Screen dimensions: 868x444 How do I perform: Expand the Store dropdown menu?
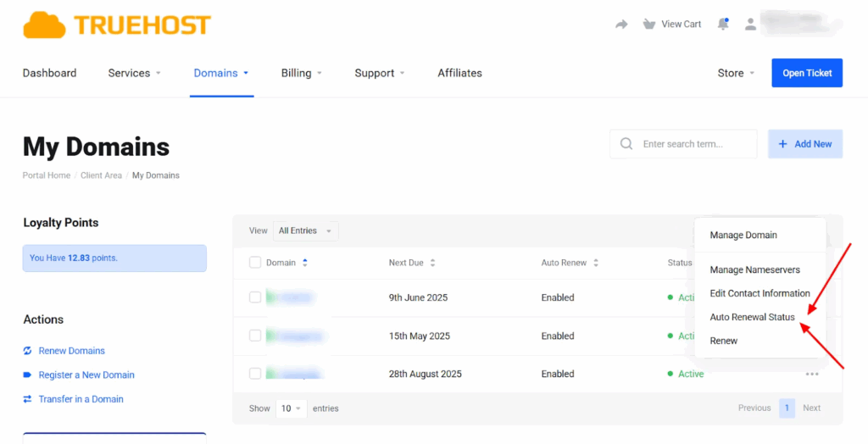(x=737, y=73)
